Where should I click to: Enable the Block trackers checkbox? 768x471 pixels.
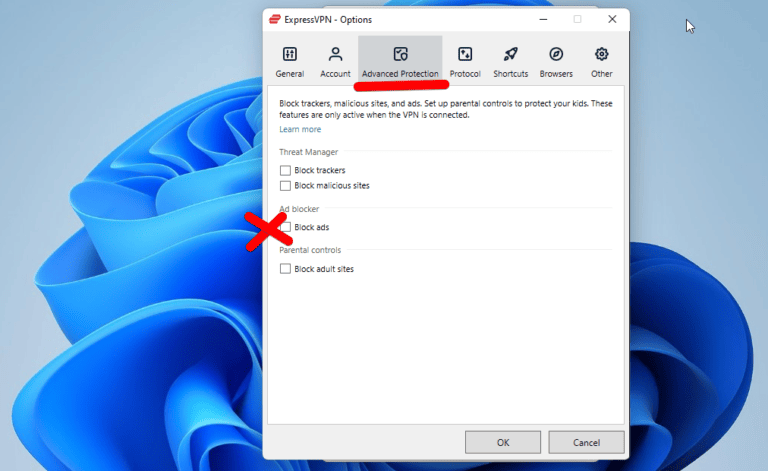pos(285,170)
